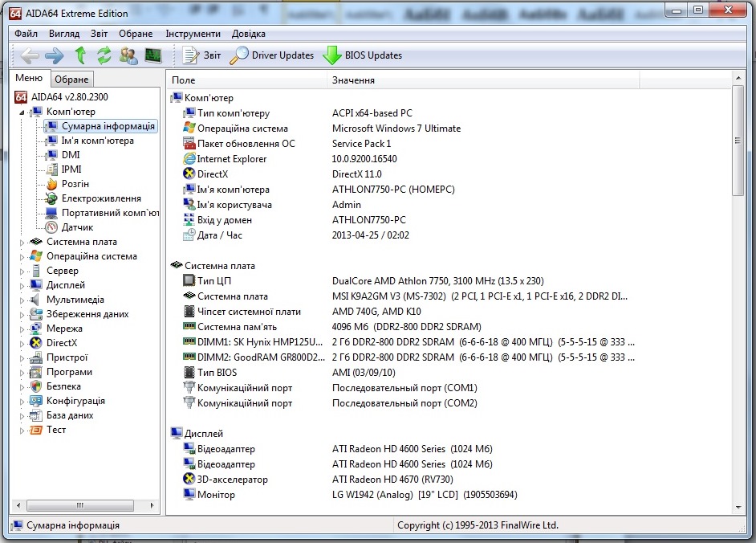Click the DirectX field row icon
This screenshot has height=543, width=756.
coord(189,174)
